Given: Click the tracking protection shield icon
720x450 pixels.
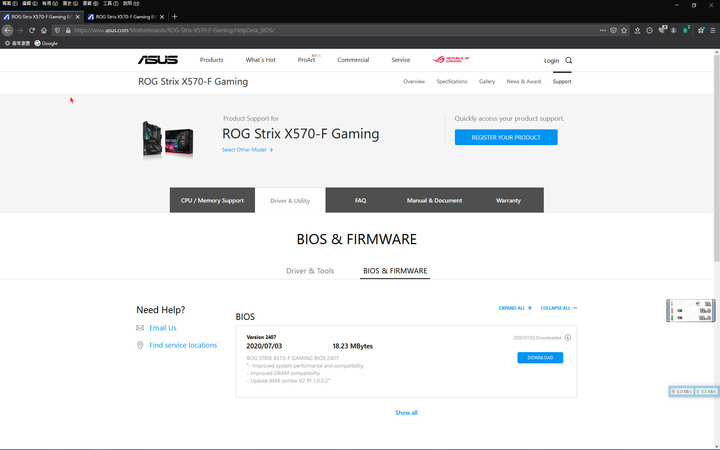Looking at the screenshot, I should pos(57,30).
